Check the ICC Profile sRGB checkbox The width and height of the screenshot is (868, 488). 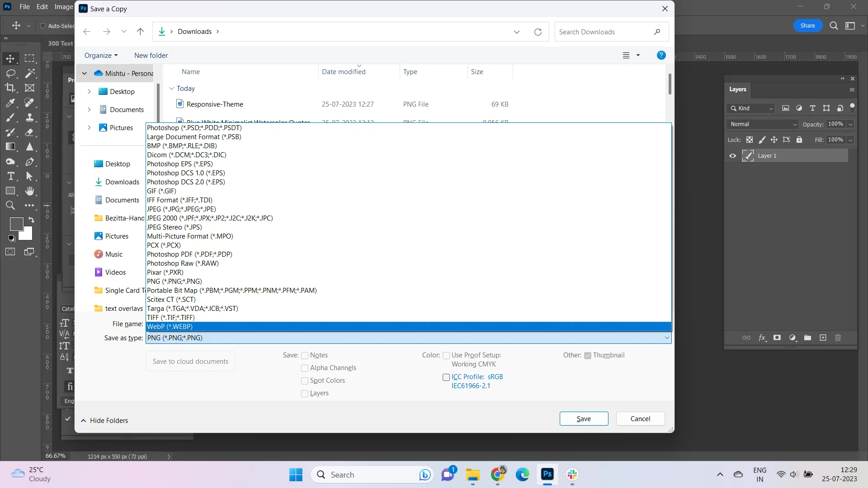(x=446, y=377)
